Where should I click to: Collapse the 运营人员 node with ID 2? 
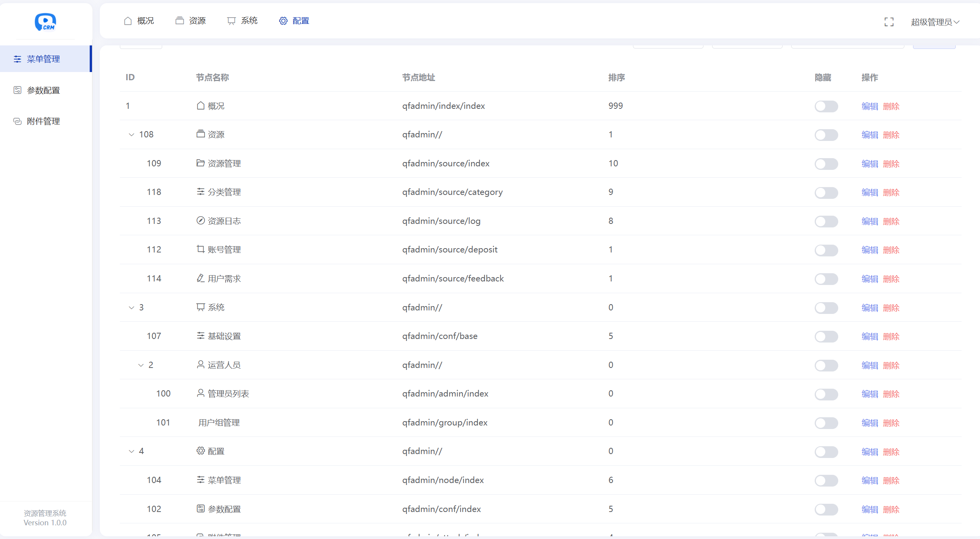[141, 365]
